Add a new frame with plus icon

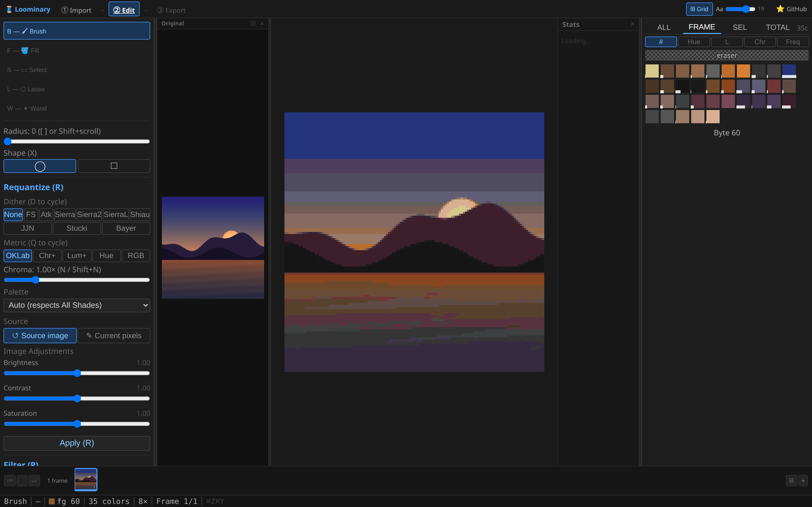pos(803,481)
